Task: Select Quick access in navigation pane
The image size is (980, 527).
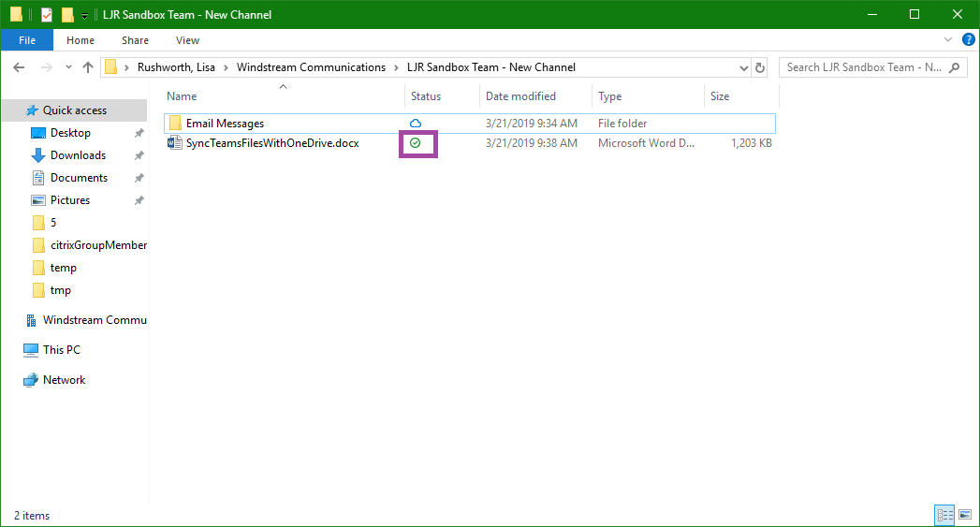Action: (74, 110)
